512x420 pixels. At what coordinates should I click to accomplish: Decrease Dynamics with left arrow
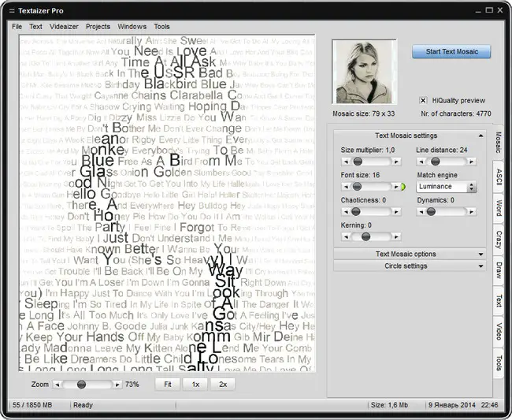421,212
